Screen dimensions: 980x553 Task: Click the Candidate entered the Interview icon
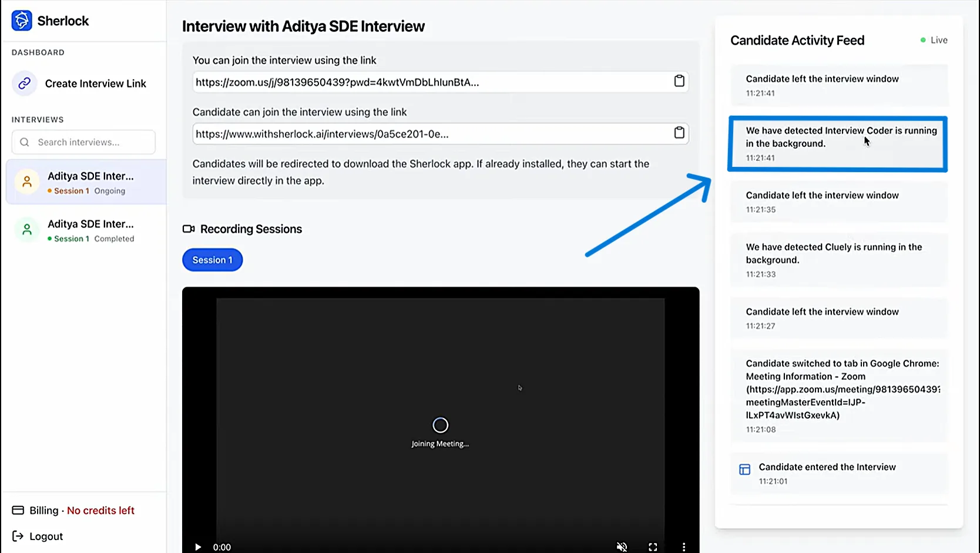tap(744, 470)
